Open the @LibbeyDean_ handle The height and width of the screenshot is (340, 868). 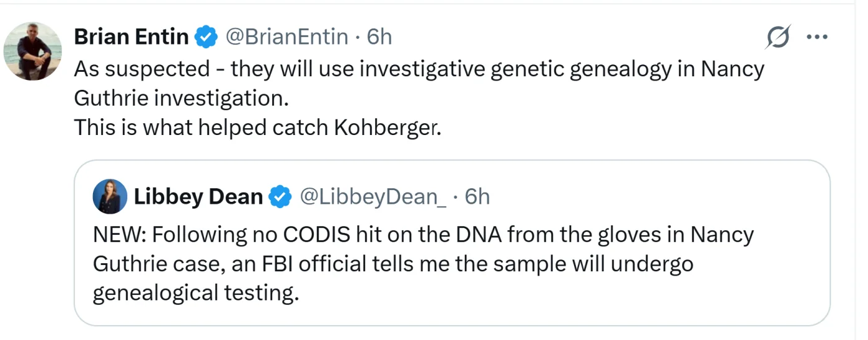point(373,197)
